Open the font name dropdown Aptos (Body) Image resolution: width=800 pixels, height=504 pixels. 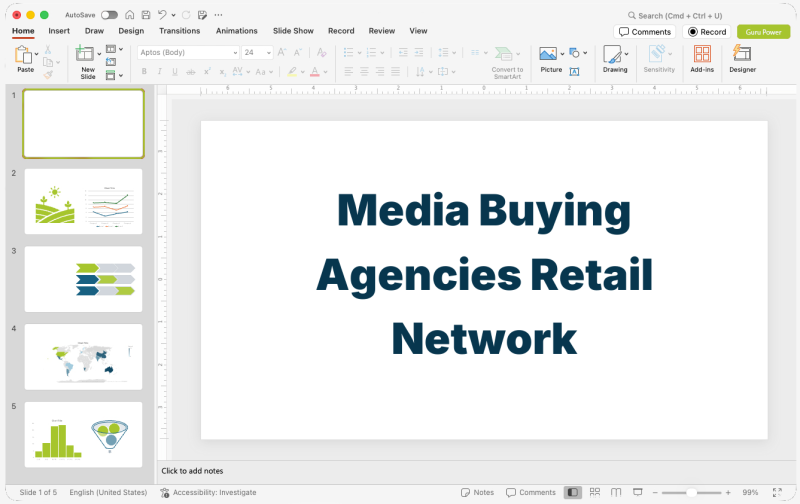pos(188,52)
